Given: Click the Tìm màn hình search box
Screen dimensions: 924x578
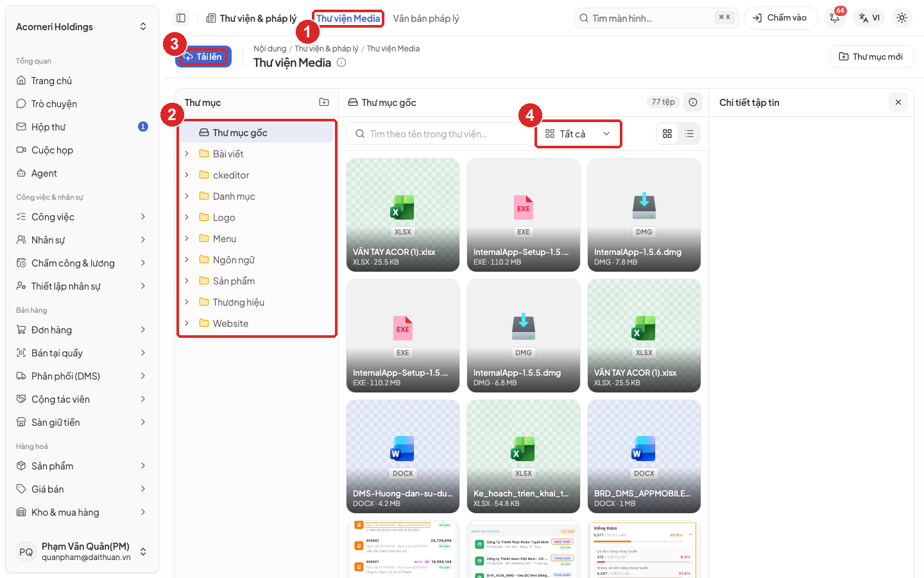Looking at the screenshot, I should point(656,18).
